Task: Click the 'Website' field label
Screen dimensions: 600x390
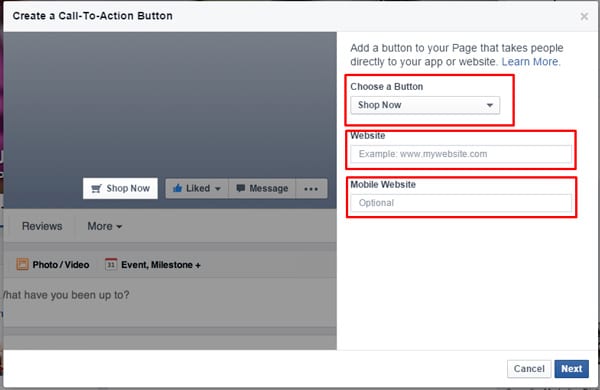Action: click(368, 135)
